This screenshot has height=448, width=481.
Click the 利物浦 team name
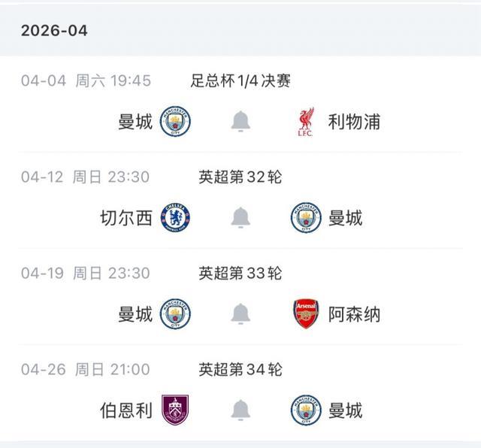(x=354, y=121)
